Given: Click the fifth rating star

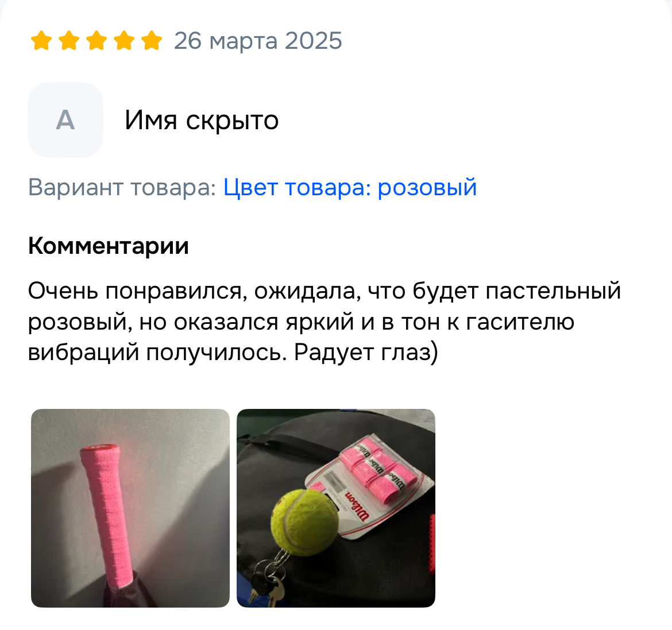Looking at the screenshot, I should click(x=151, y=41).
